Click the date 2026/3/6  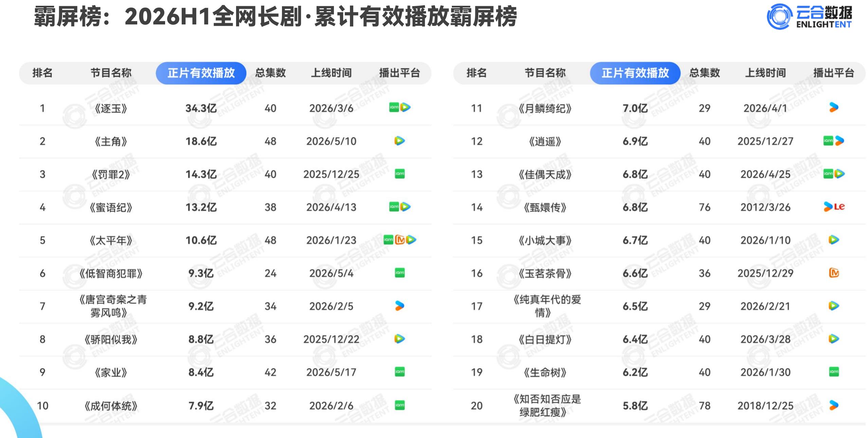tap(331, 108)
